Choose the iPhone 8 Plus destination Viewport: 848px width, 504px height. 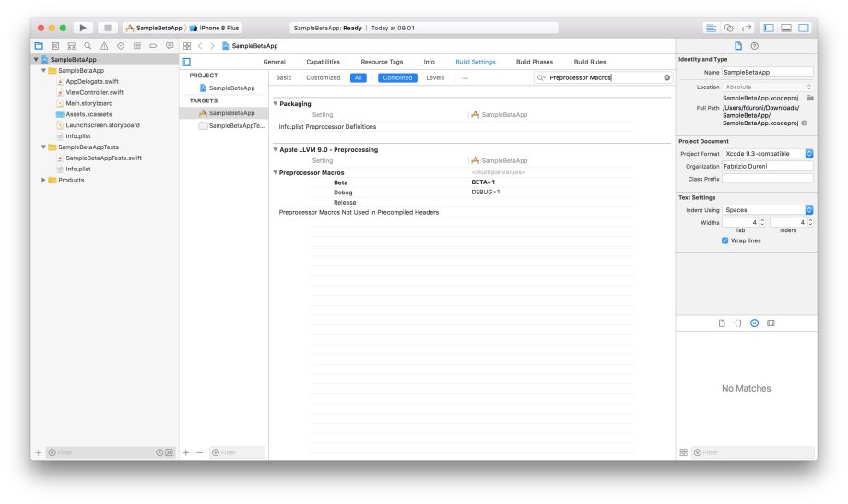pyautogui.click(x=214, y=28)
